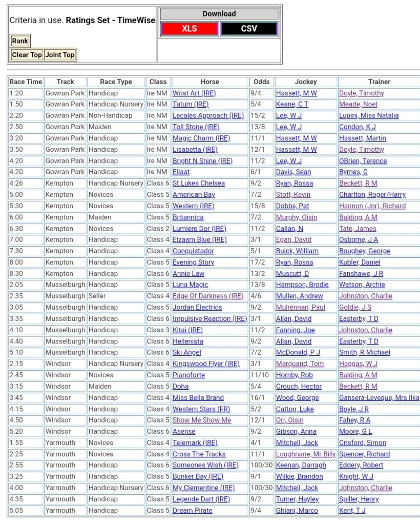
Task: Click horse Edge Of Darkness (IRE)
Action: 207,296
